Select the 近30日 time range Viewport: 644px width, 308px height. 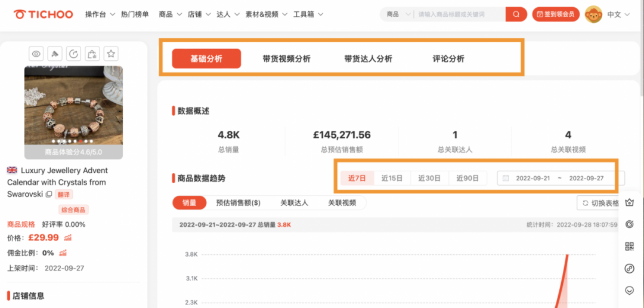click(x=429, y=178)
